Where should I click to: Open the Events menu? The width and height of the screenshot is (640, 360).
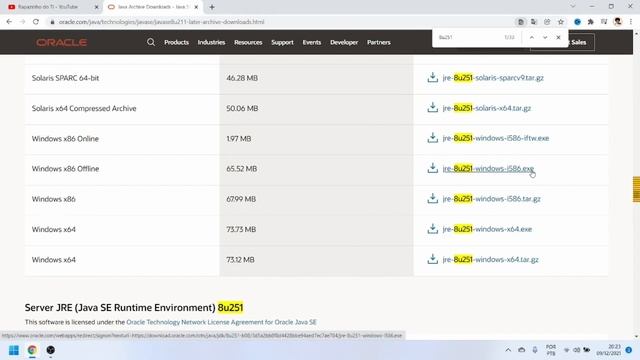[311, 42]
